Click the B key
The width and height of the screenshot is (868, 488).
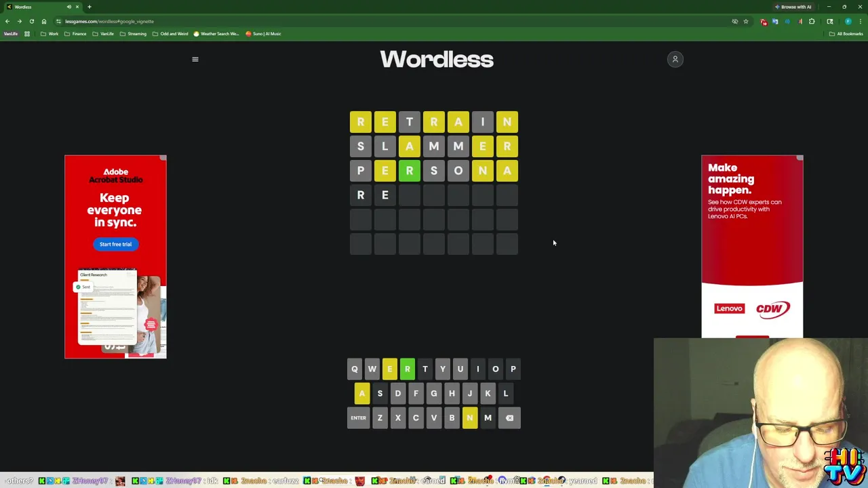tap(452, 418)
